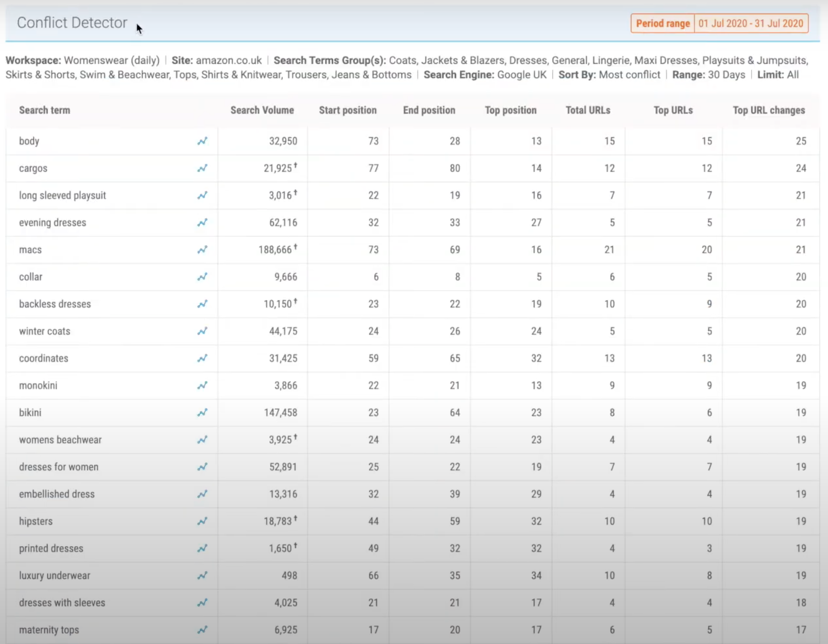Screen dimensions: 828x644
Task: Open trend chart for coordinates
Action: pyautogui.click(x=202, y=358)
